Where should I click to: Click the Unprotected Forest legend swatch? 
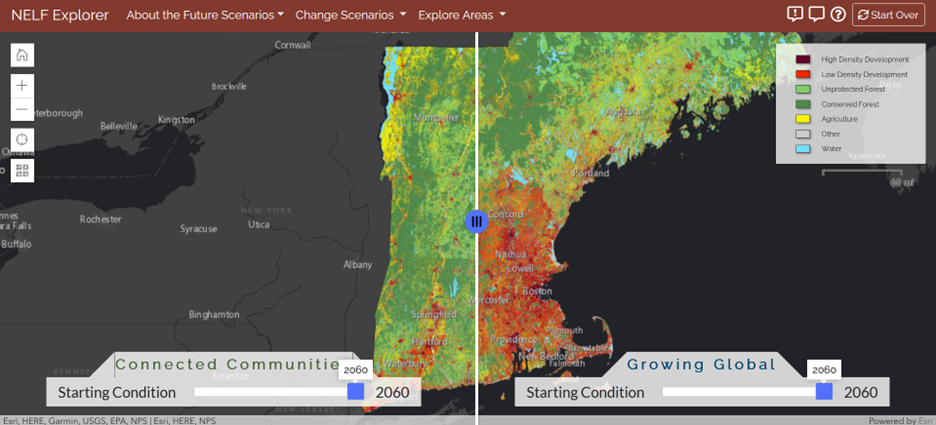803,90
